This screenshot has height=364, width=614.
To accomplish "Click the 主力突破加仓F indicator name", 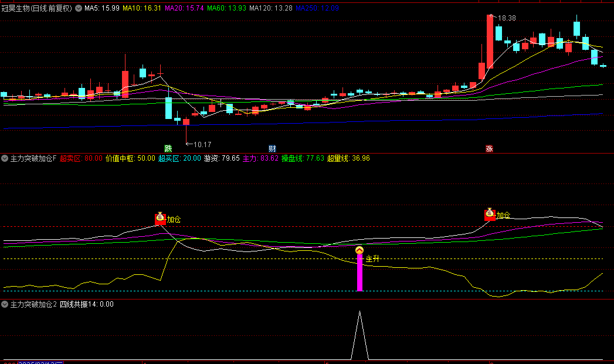I will [33, 158].
